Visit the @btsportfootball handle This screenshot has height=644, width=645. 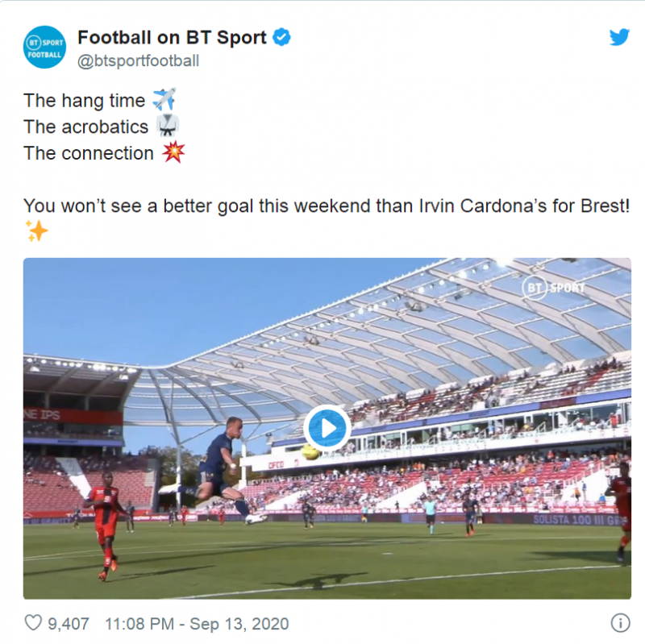(138, 61)
